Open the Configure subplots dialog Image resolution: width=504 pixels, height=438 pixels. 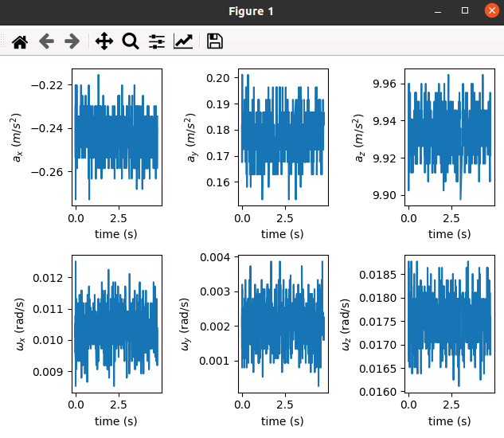tap(157, 41)
